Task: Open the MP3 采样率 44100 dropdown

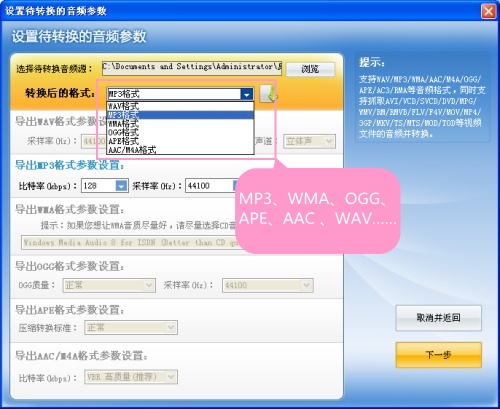Action: [x=211, y=186]
